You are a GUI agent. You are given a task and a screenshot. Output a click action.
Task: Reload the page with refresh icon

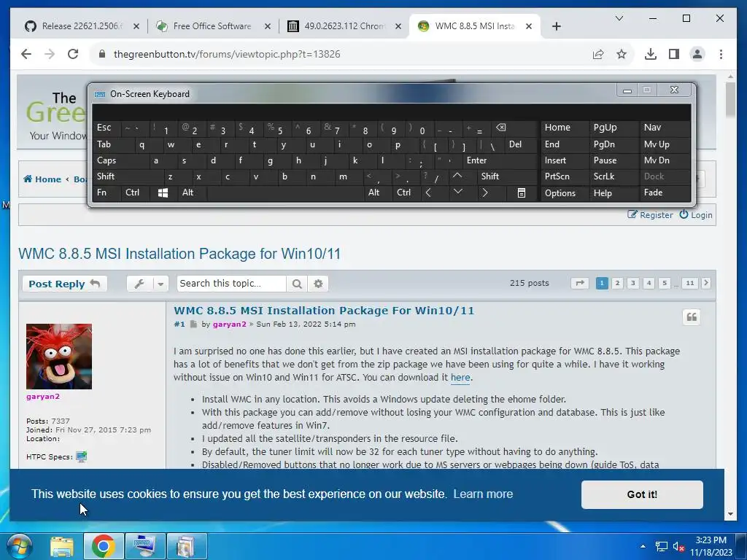pos(73,54)
